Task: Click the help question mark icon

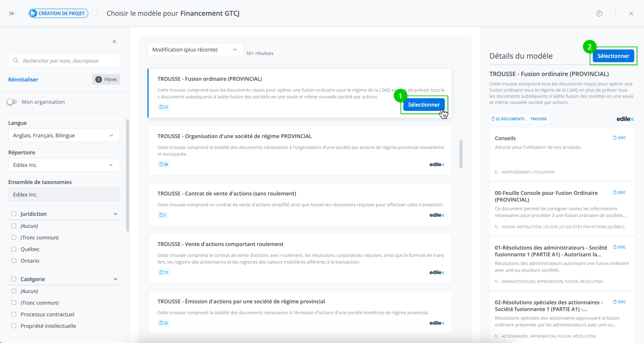Action: point(599,14)
